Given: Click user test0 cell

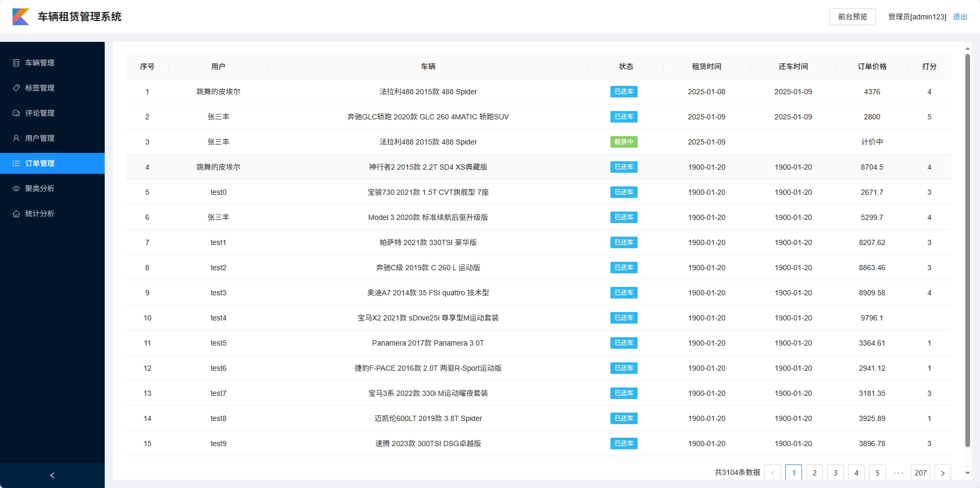Looking at the screenshot, I should [x=218, y=192].
